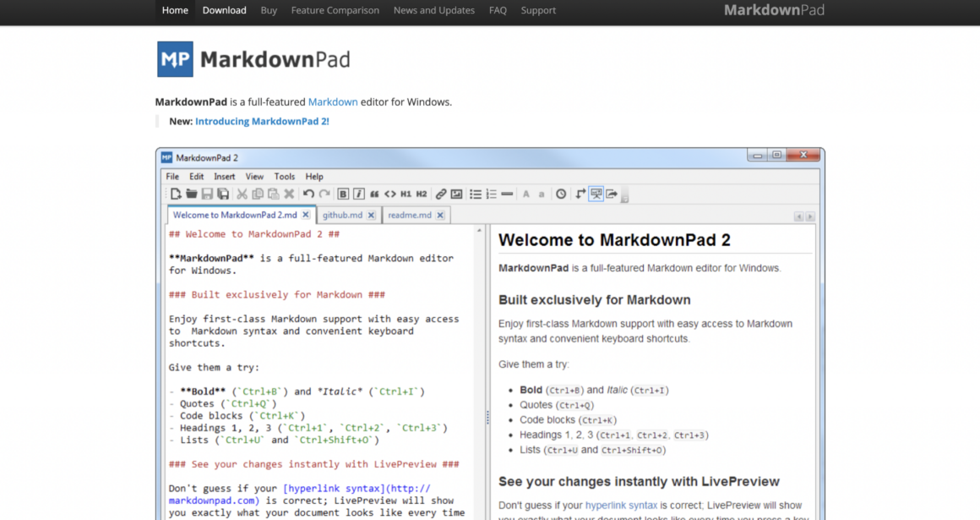This screenshot has height=520, width=980.
Task: Click the New document toolbar icon
Action: coord(176,194)
